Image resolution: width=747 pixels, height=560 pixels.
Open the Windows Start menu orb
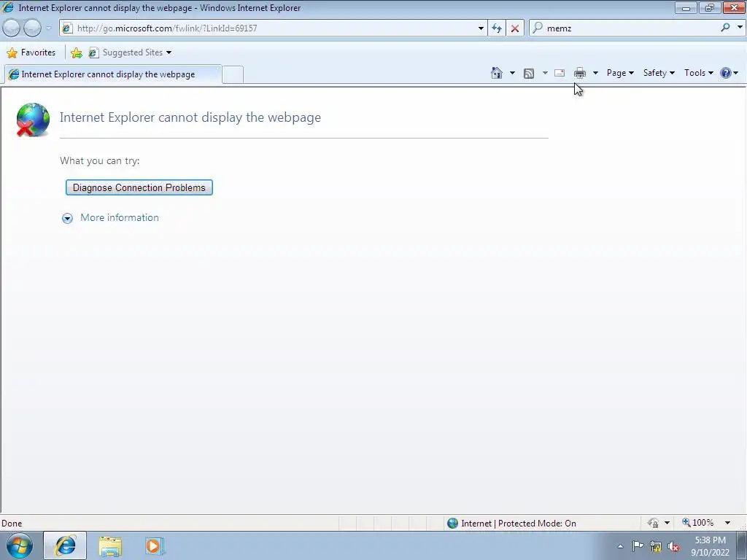(x=20, y=545)
